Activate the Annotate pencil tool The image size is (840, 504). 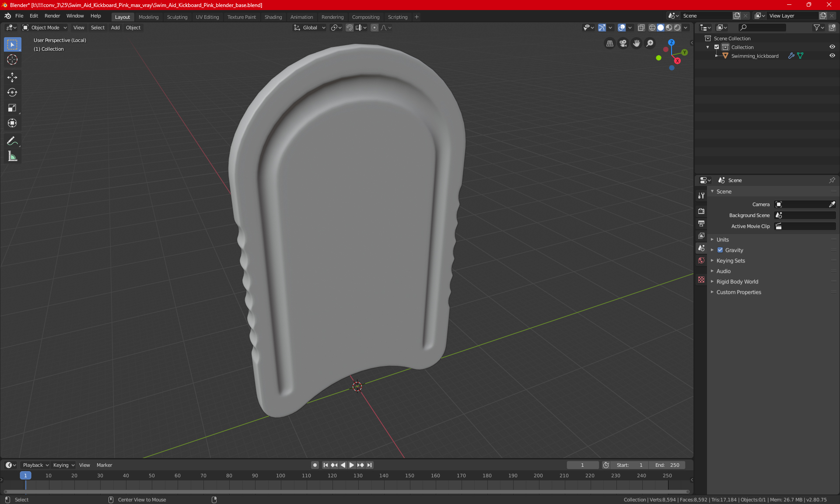pyautogui.click(x=12, y=141)
